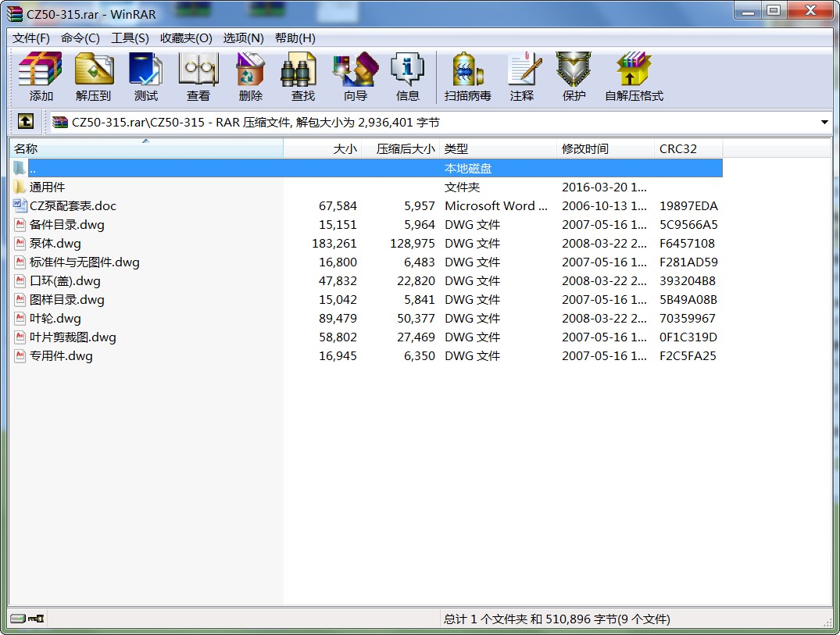This screenshot has height=635, width=840.
Task: Open the 收藏夹(O) menu
Action: click(x=186, y=38)
